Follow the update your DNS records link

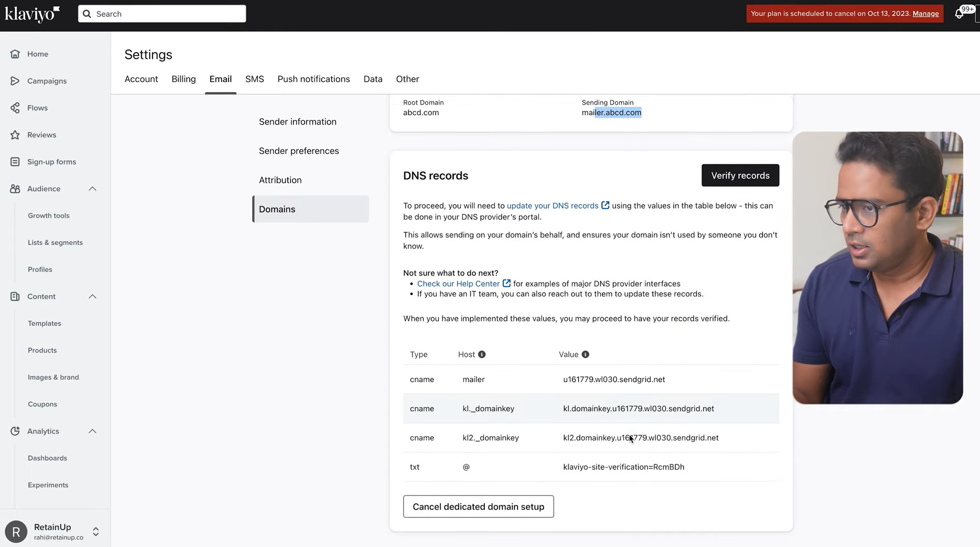(x=553, y=206)
